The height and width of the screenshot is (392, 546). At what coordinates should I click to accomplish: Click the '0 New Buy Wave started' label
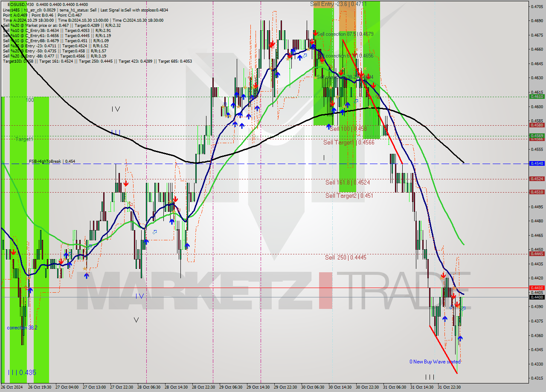coord(435,362)
